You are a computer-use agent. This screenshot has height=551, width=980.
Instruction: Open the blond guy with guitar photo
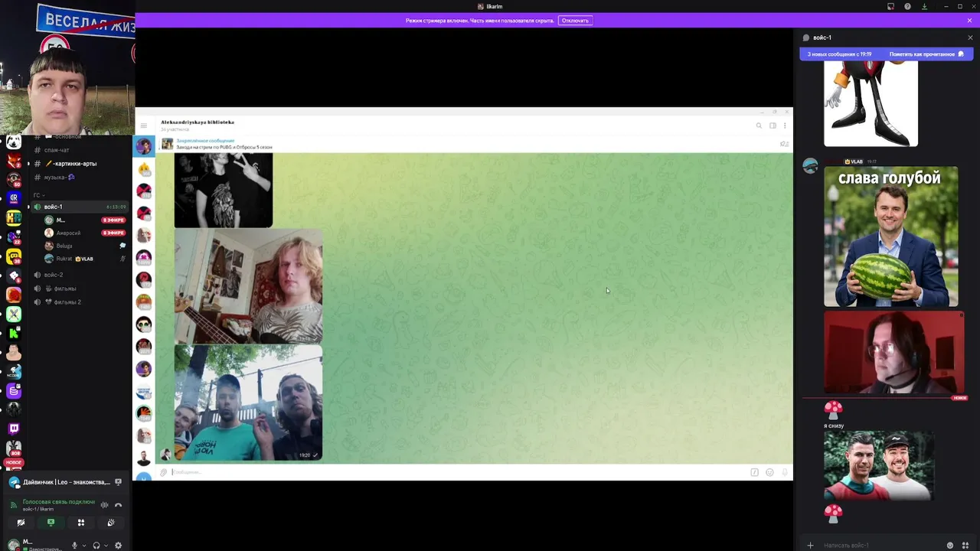click(248, 286)
